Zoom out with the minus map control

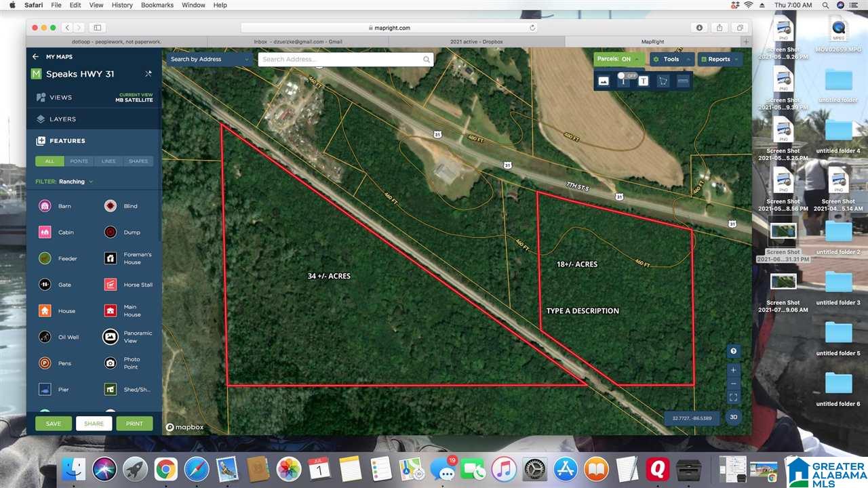coord(733,384)
